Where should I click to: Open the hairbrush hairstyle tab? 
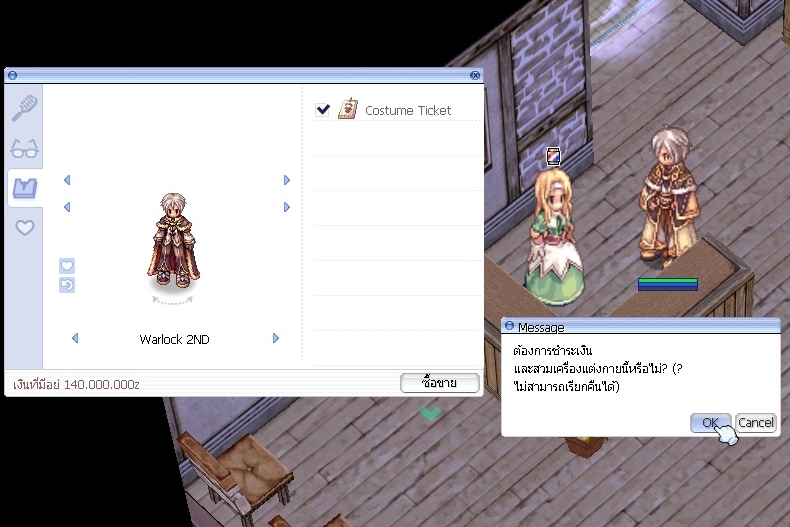[x=25, y=107]
